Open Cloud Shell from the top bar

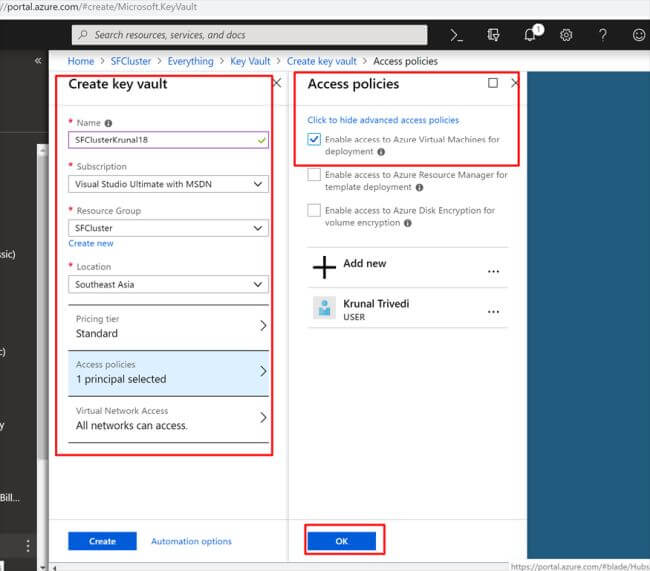click(456, 35)
